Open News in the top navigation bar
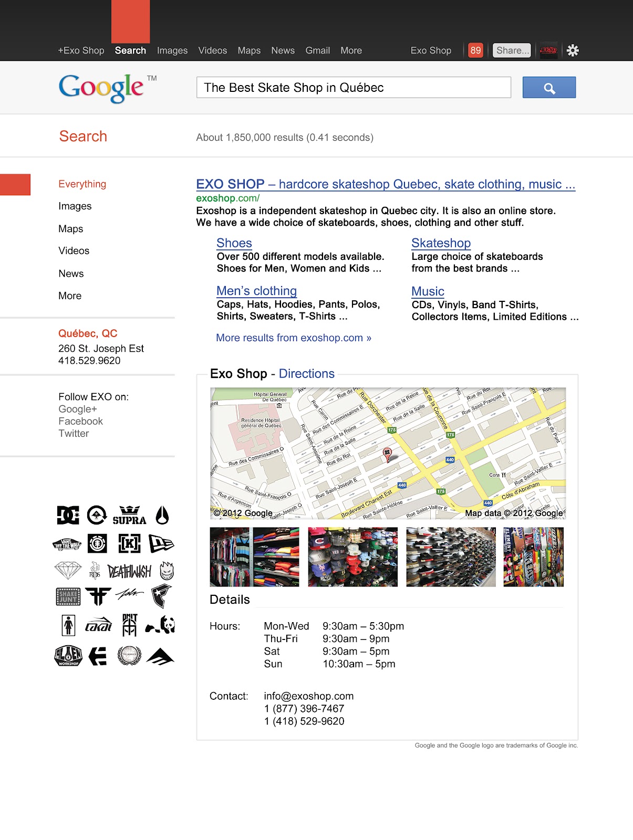Screen dimensions: 633x840 tap(283, 50)
